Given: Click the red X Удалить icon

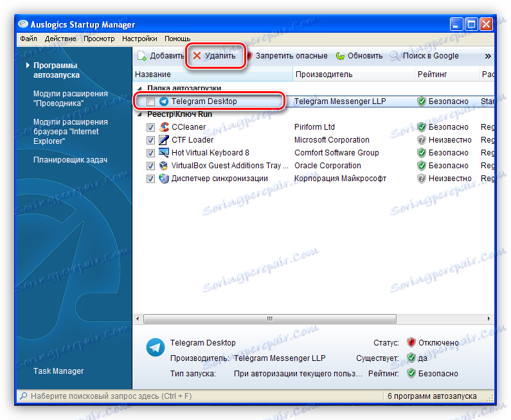Looking at the screenshot, I should click(x=197, y=56).
